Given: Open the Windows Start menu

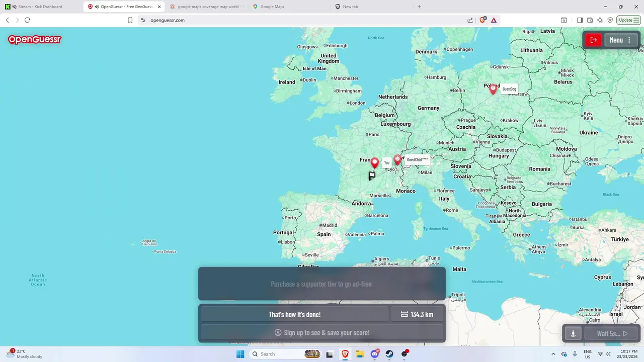Looking at the screenshot, I should [x=240, y=354].
